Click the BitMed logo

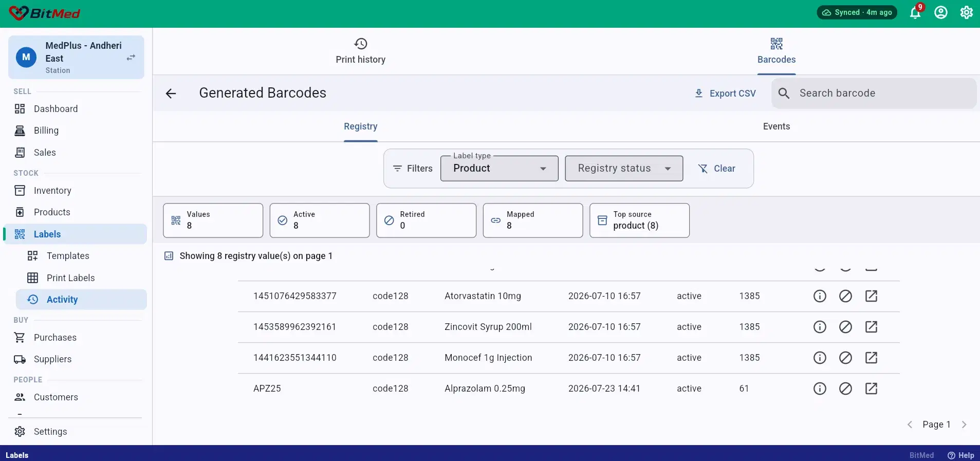pos(45,13)
